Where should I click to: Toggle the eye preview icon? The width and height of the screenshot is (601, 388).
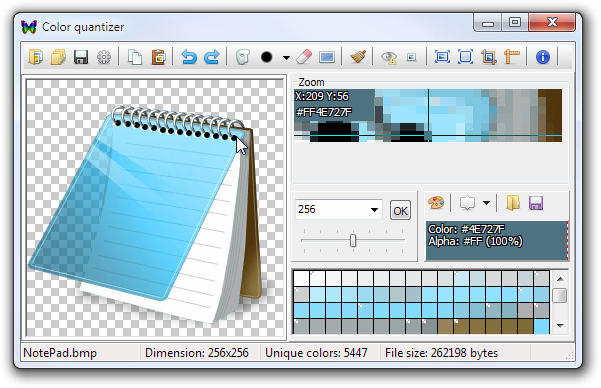pyautogui.click(x=389, y=58)
